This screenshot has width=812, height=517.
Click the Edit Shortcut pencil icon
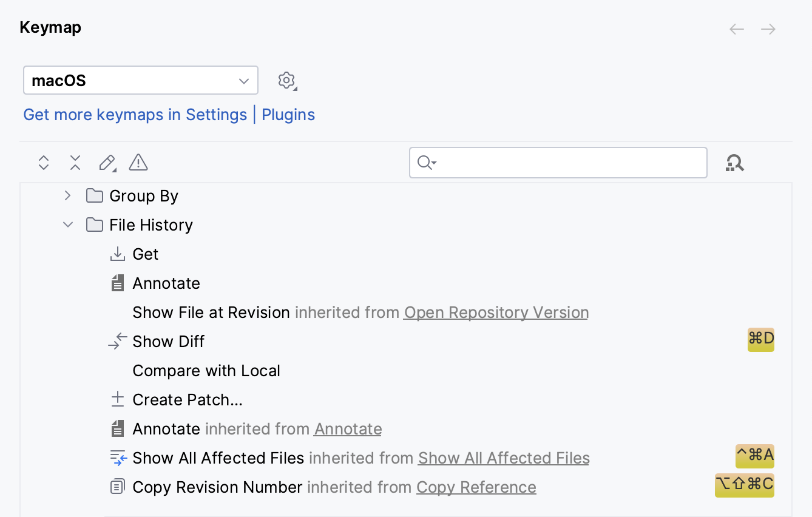click(x=107, y=163)
